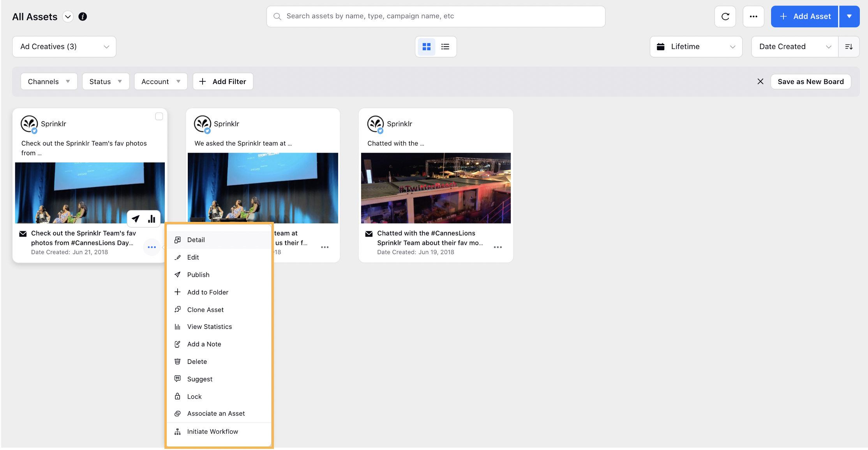
Task: Open the Account filter dropdown
Action: click(x=161, y=81)
